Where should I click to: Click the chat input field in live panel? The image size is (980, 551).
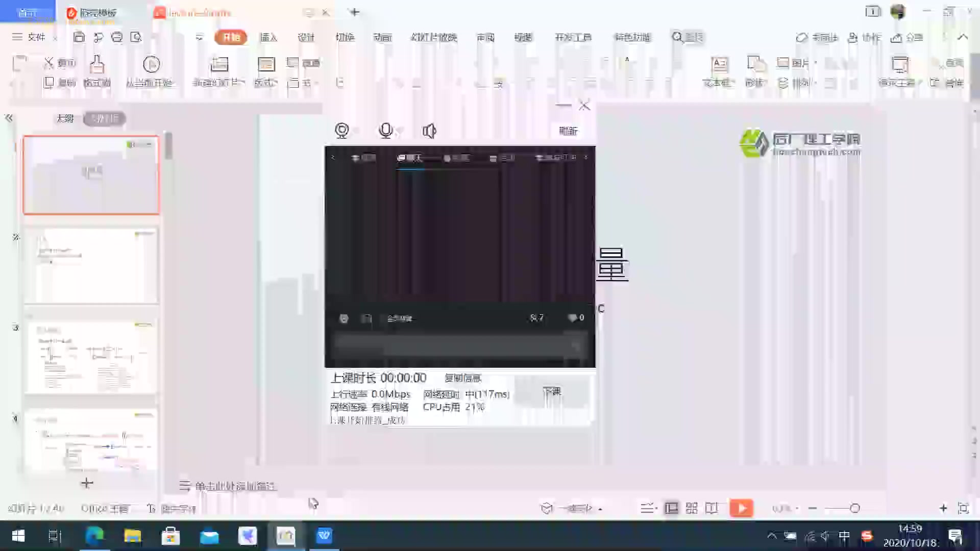tap(459, 346)
